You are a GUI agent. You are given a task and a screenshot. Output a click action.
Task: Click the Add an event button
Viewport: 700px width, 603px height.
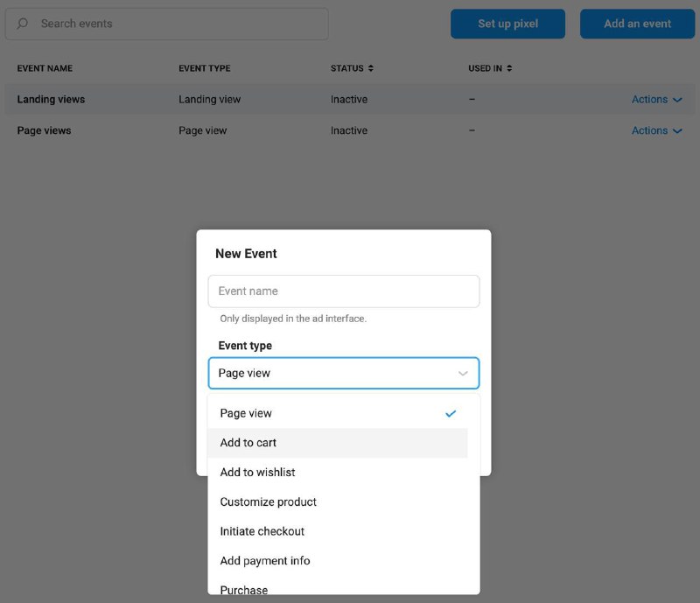pyautogui.click(x=638, y=24)
